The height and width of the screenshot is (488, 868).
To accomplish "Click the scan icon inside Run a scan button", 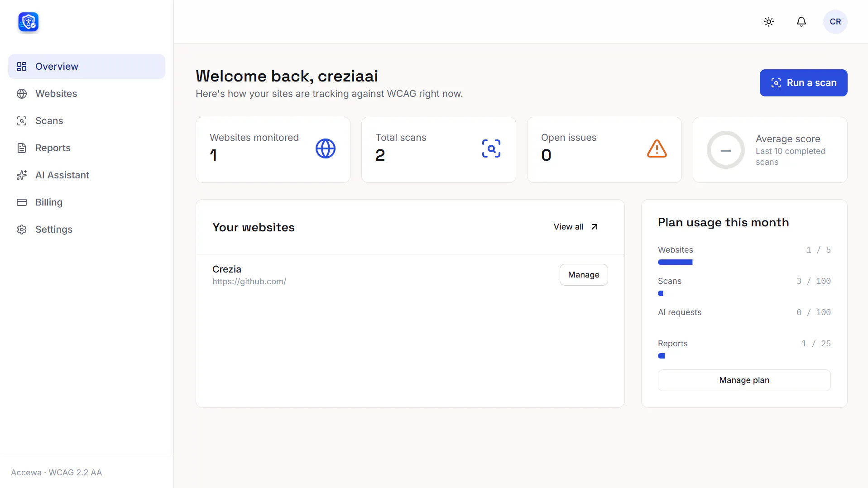I will [776, 83].
